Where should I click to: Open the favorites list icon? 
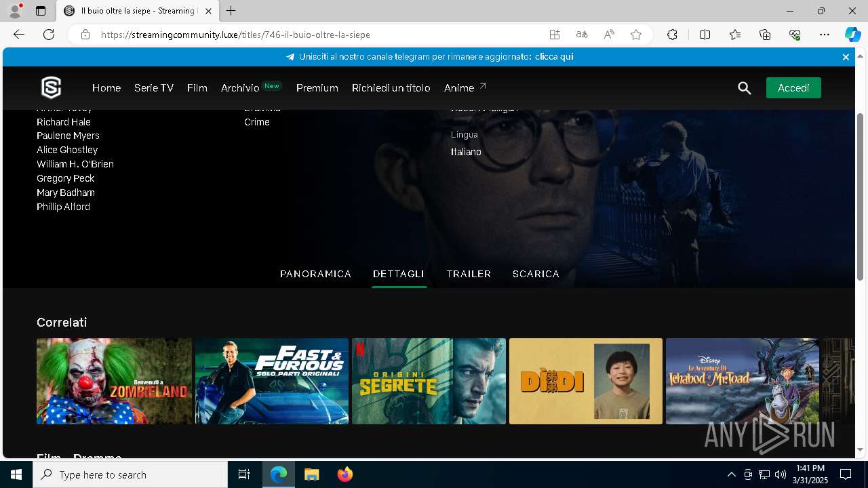point(735,35)
